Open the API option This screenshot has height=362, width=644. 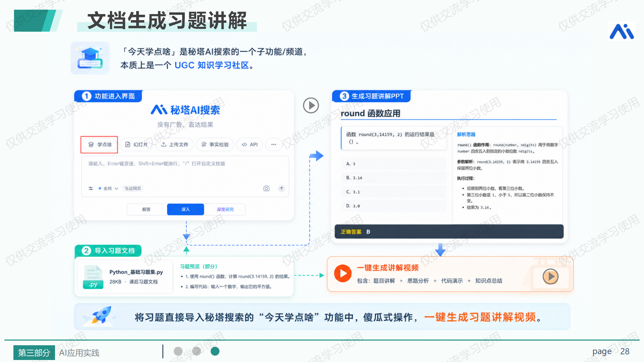click(x=250, y=144)
